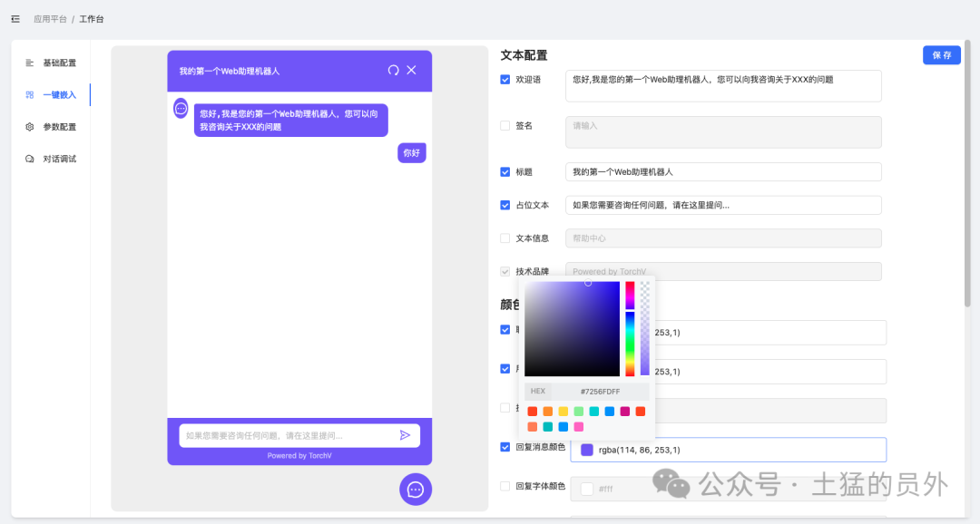Screen dimensions: 980x524
Task: Adjust the checkered alpha transparency slider
Action: (x=645, y=328)
